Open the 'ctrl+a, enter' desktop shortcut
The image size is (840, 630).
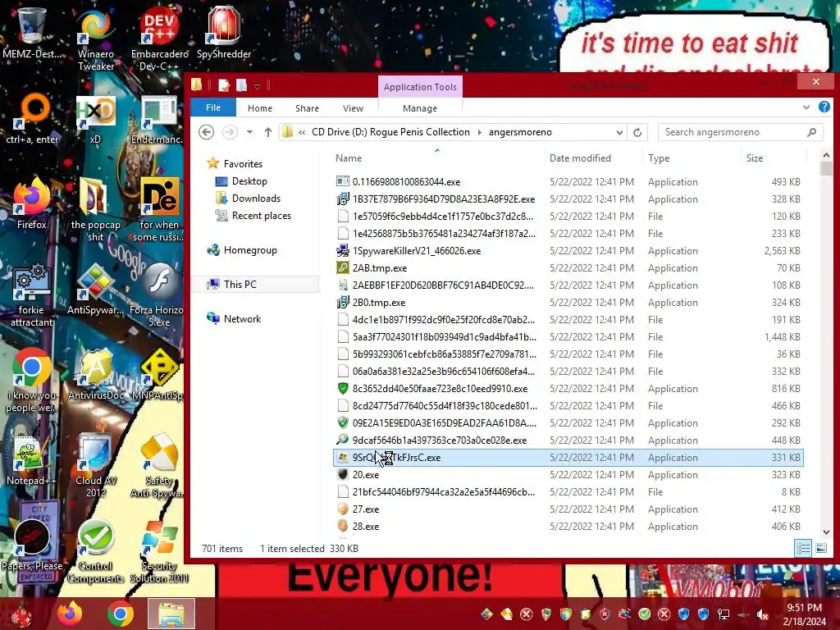point(32,119)
